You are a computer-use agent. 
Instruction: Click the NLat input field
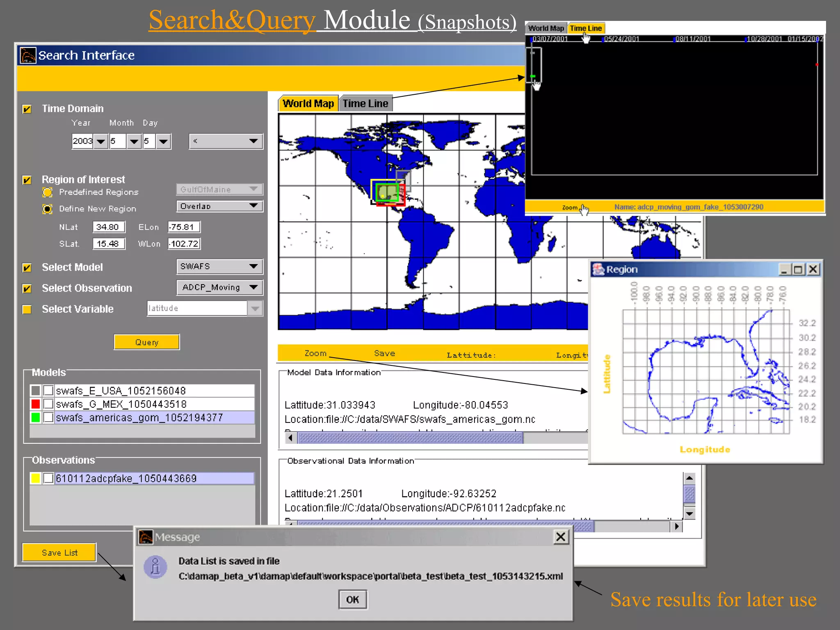(x=109, y=227)
